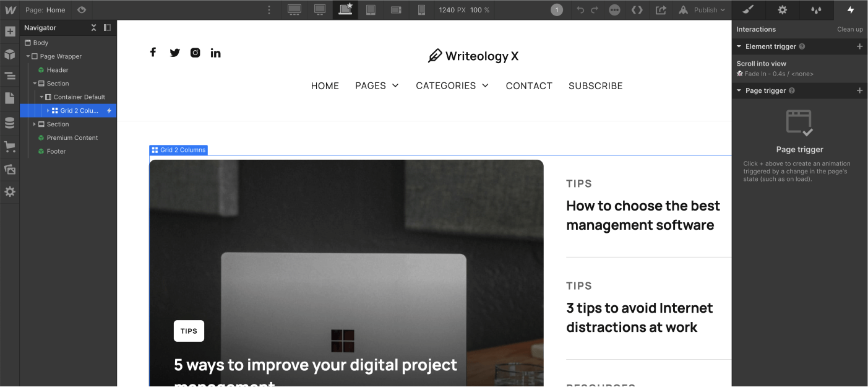This screenshot has width=868, height=387.
Task: Click the SUBSCRIBE nav link
Action: click(596, 85)
